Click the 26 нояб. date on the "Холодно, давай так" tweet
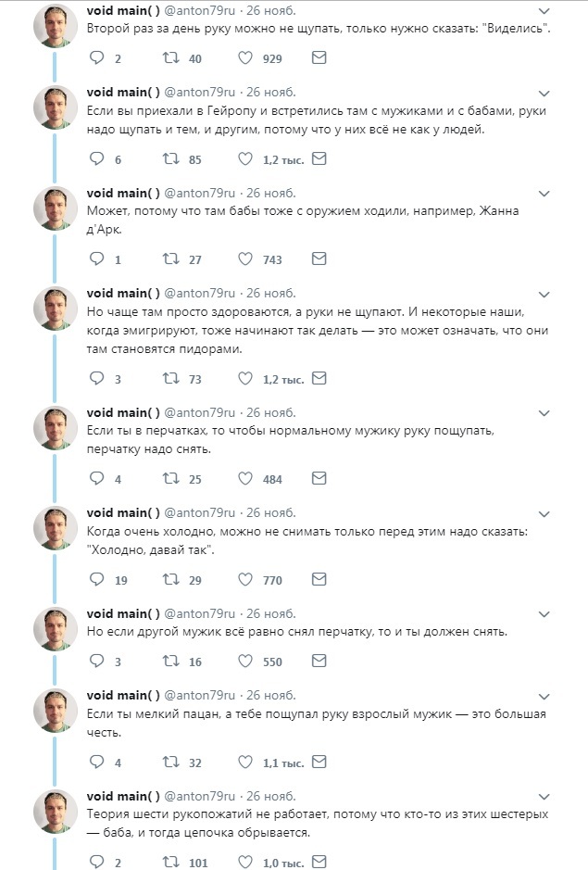 [x=270, y=512]
